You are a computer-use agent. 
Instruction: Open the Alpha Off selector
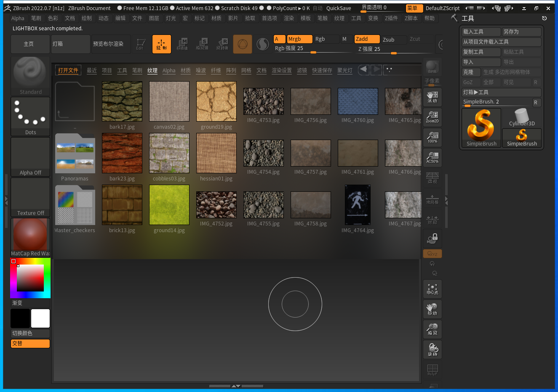click(30, 157)
